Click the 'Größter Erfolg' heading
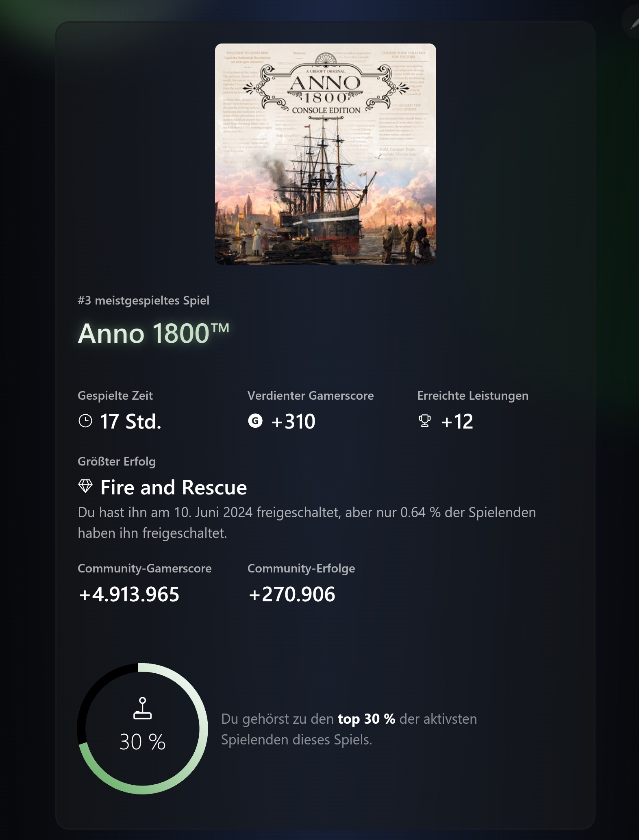This screenshot has height=840, width=639. [x=117, y=461]
